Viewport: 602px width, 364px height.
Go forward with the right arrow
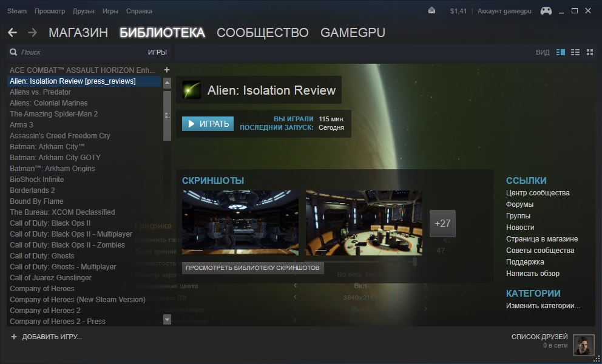(32, 33)
